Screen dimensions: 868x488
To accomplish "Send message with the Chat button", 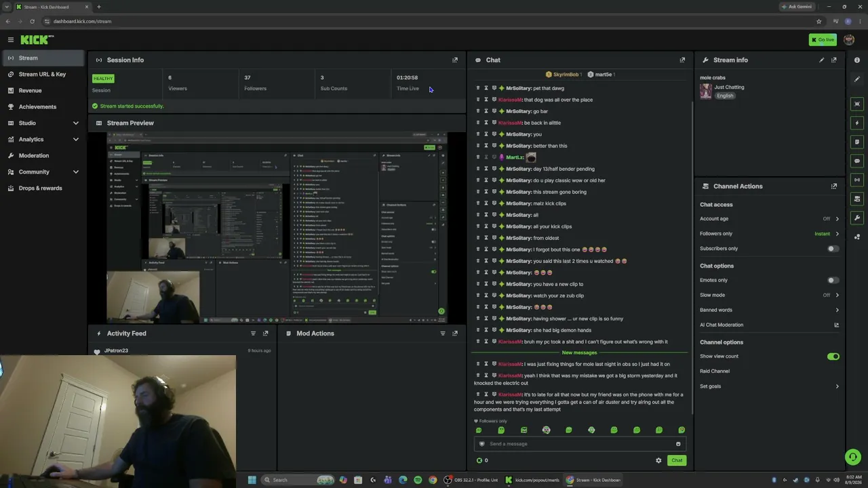I will click(x=677, y=460).
